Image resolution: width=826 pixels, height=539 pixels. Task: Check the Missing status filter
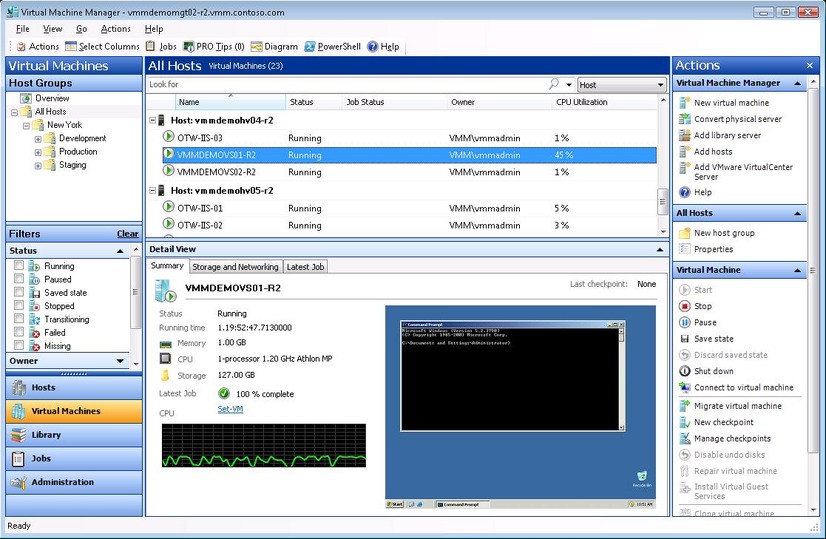pyautogui.click(x=19, y=345)
